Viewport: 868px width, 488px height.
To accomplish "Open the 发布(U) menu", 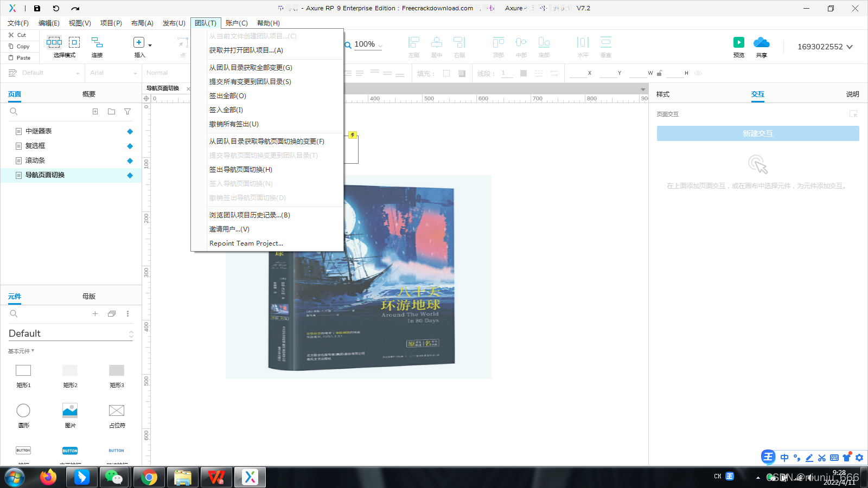I will pyautogui.click(x=174, y=23).
